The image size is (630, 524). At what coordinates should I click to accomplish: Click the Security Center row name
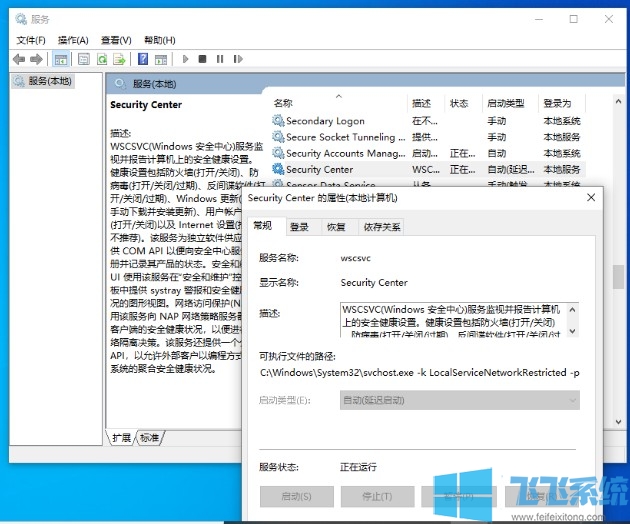pyautogui.click(x=319, y=169)
